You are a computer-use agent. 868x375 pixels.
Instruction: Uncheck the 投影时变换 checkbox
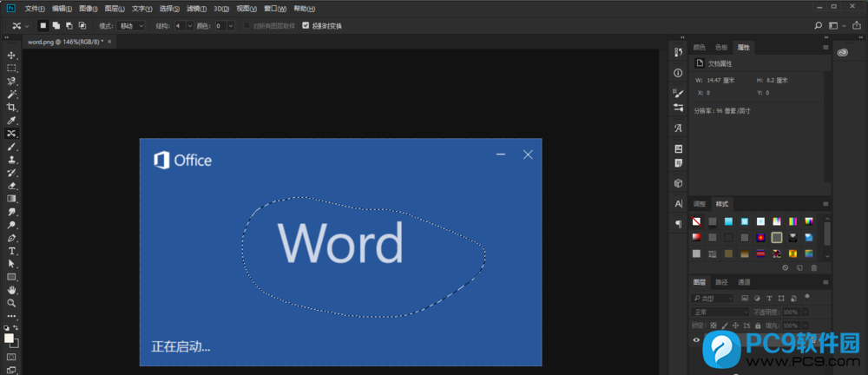305,26
